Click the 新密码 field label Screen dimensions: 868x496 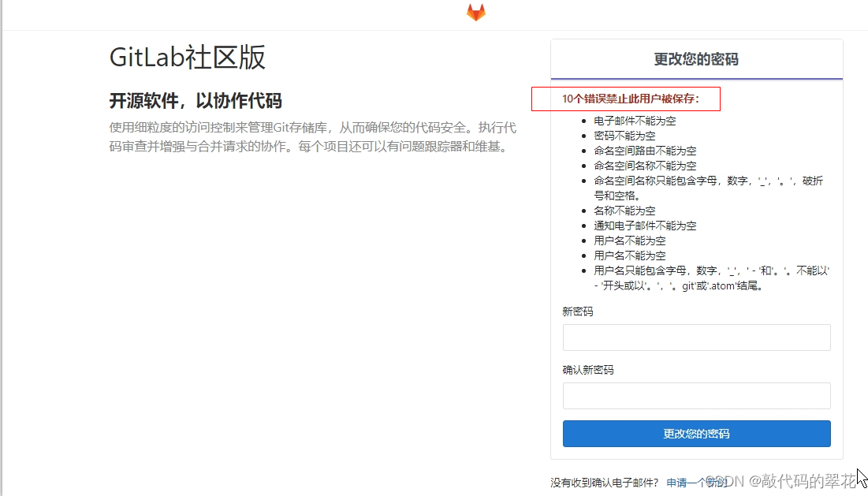pos(577,311)
